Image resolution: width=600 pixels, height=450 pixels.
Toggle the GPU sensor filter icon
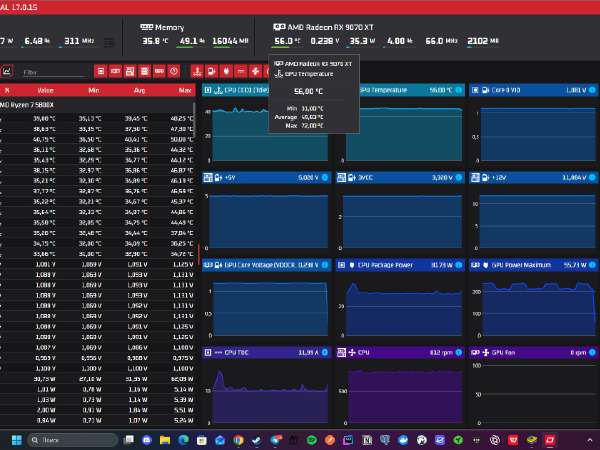(115, 71)
